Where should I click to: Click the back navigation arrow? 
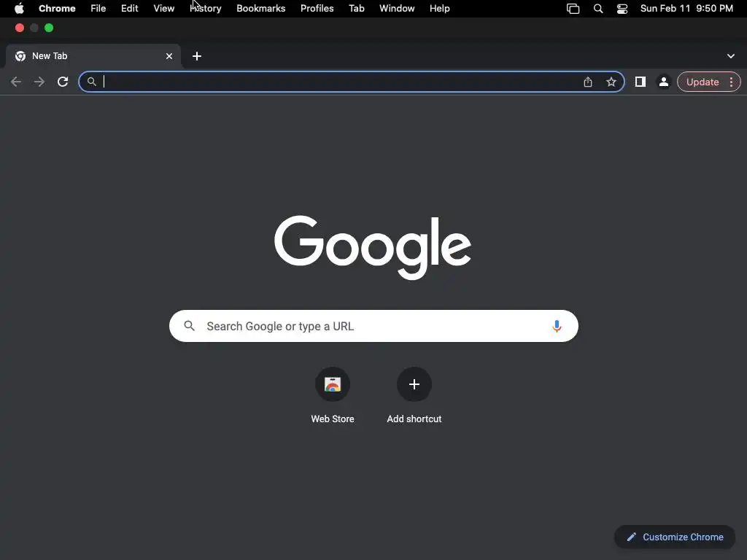click(16, 82)
